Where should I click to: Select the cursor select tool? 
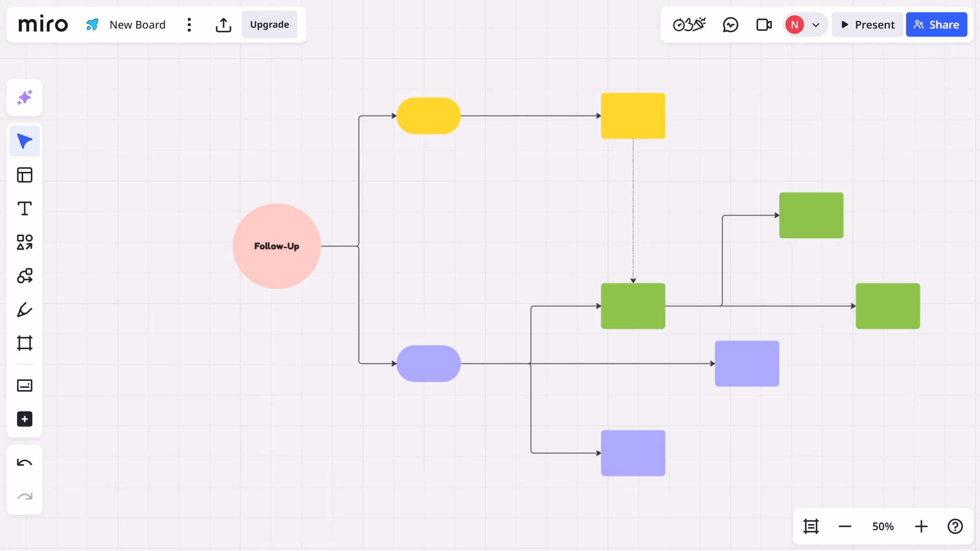[x=24, y=141]
